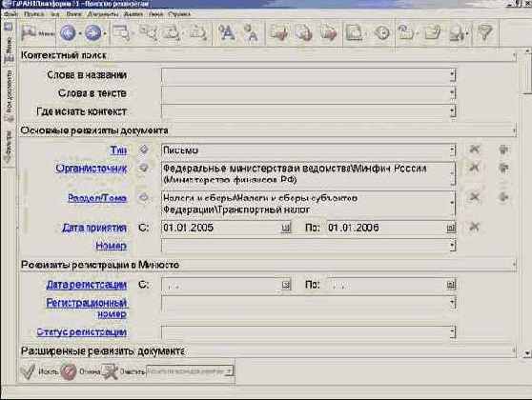The height and width of the screenshot is (400, 532).
Task: Toggle logic operator icon beside Орган/Источник
Action: click(144, 168)
